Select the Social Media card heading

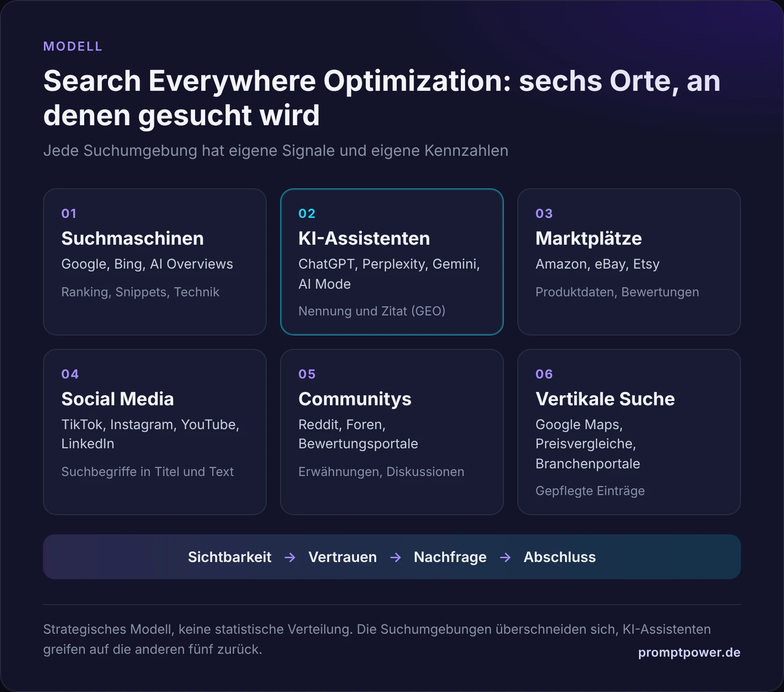[118, 399]
